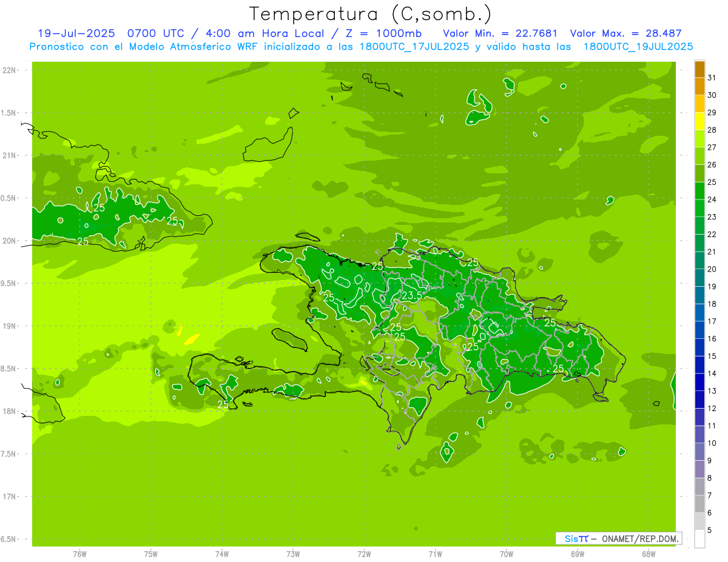The width and height of the screenshot is (728, 562).
Task: Click the "68W" longitude axis label
Action: coord(649,554)
